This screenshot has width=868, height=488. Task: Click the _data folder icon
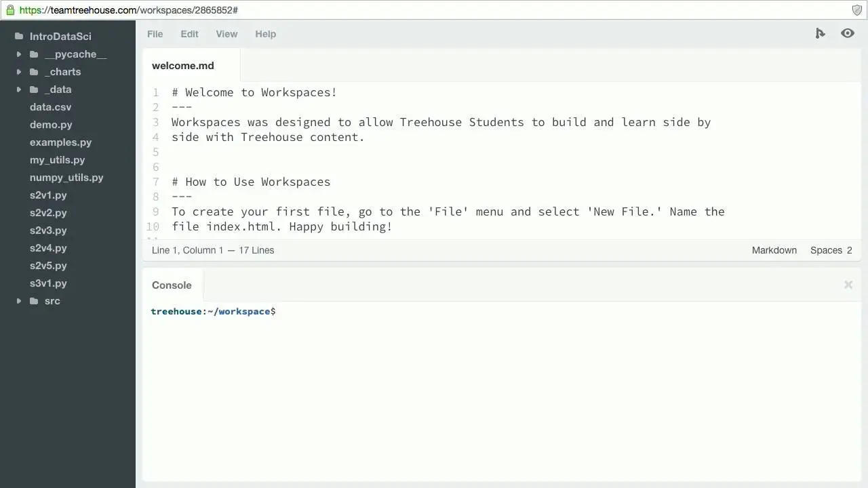[34, 89]
